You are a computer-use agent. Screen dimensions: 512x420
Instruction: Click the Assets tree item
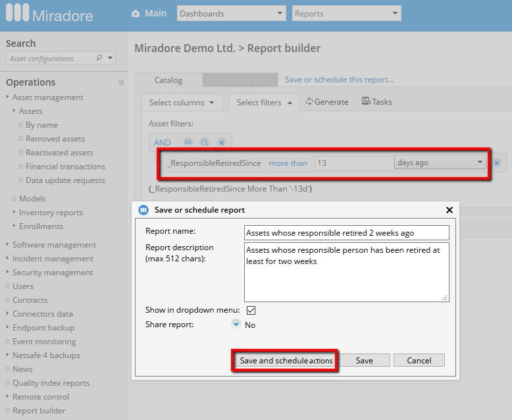(x=31, y=111)
